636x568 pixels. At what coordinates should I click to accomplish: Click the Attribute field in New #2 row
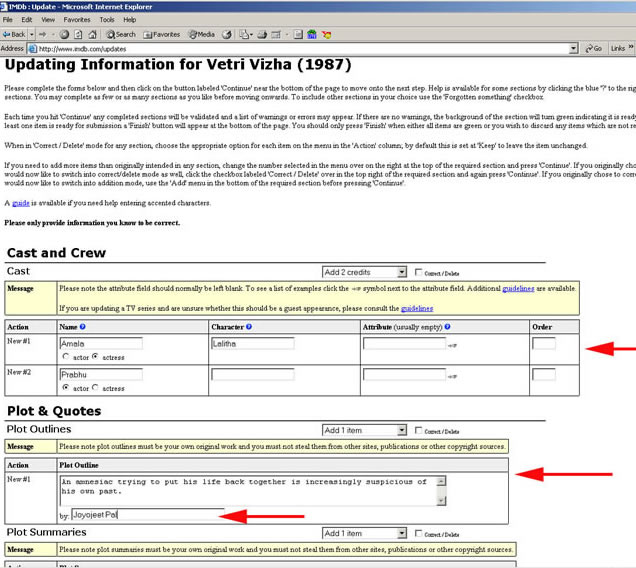click(x=404, y=374)
